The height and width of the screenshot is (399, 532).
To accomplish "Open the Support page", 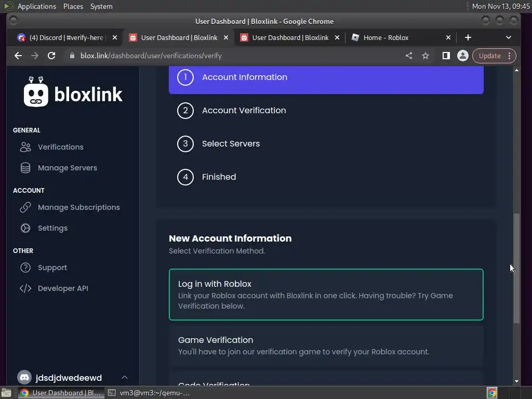I will click(x=52, y=268).
